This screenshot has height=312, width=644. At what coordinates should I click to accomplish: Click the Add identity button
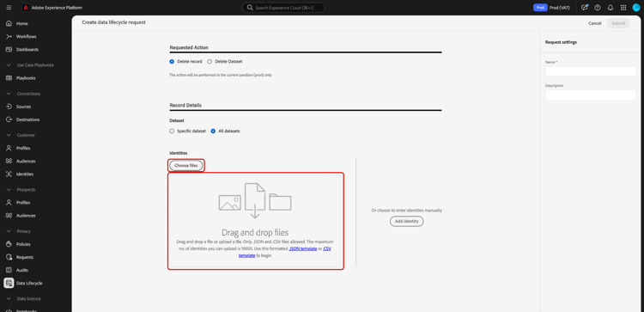pyautogui.click(x=407, y=221)
